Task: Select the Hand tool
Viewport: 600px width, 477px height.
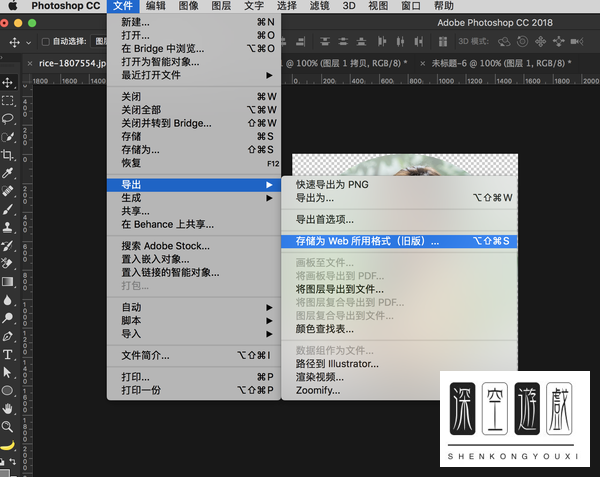Action: tap(8, 408)
